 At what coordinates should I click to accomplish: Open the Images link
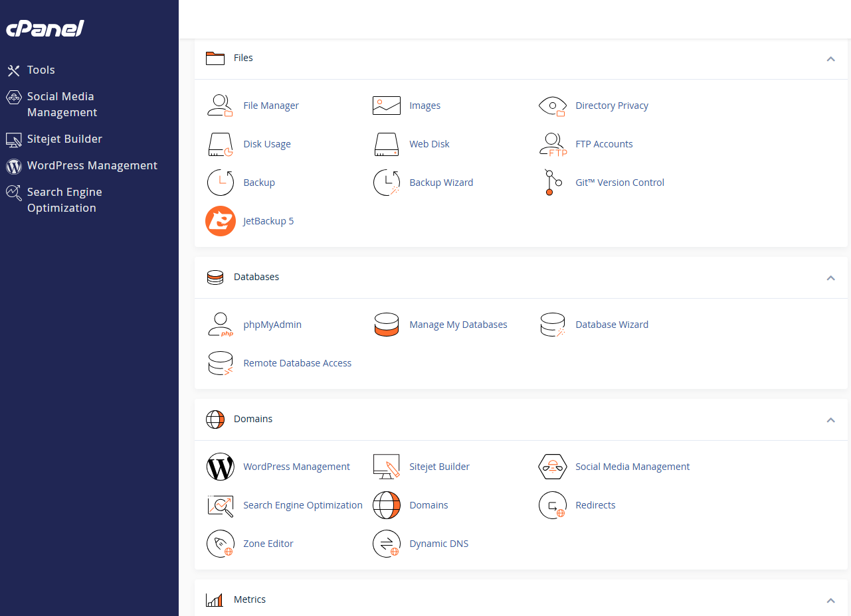[x=425, y=106]
